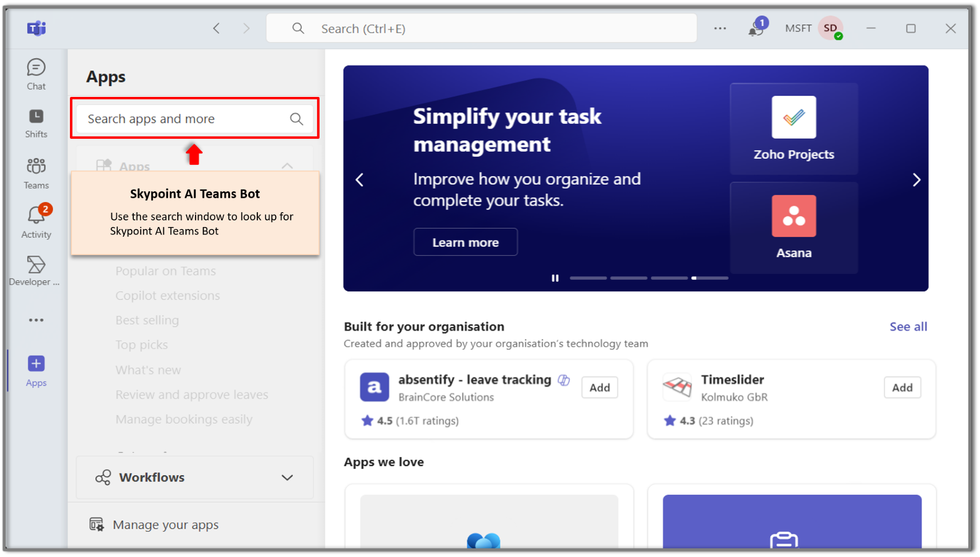
Task: Select Popular on Teams category
Action: [x=165, y=271]
